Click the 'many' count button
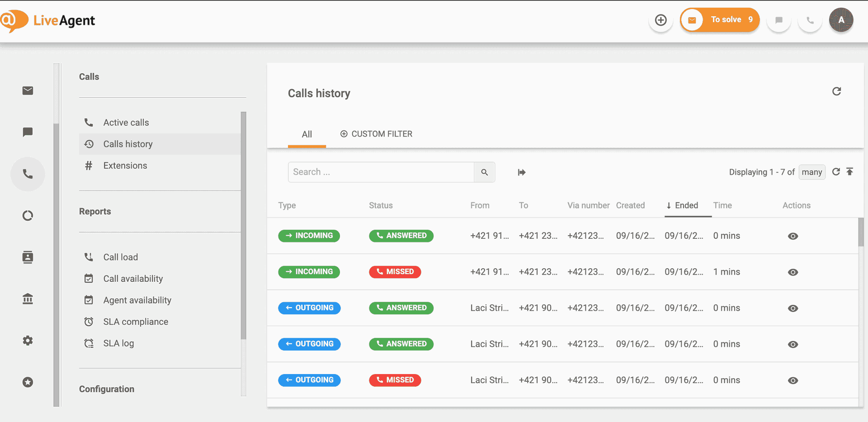 click(812, 172)
